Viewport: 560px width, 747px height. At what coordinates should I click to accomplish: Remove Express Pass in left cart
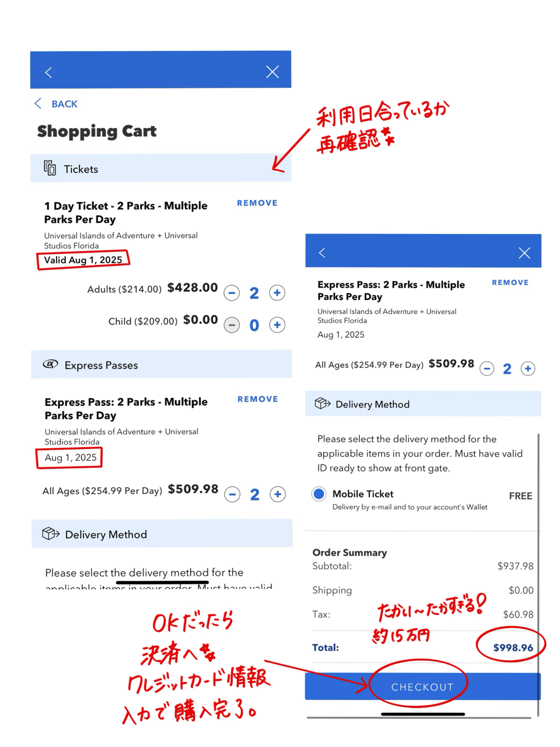(x=258, y=399)
